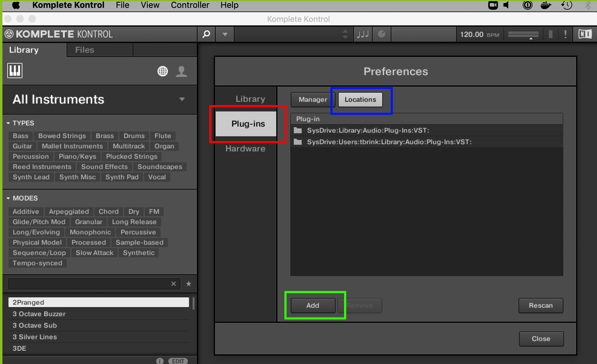Viewport: 597px width, 364px height.
Task: Expand the All Instruments dropdown
Action: (x=182, y=99)
